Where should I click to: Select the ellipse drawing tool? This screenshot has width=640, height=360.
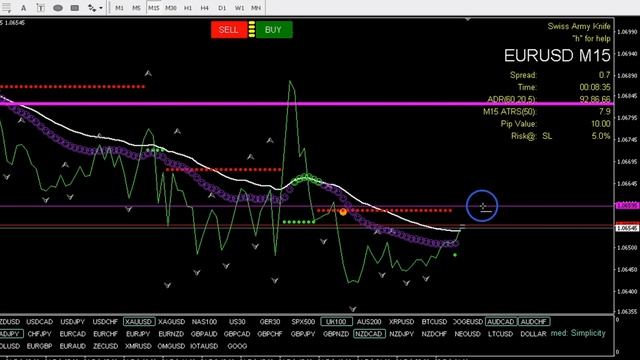point(58,8)
